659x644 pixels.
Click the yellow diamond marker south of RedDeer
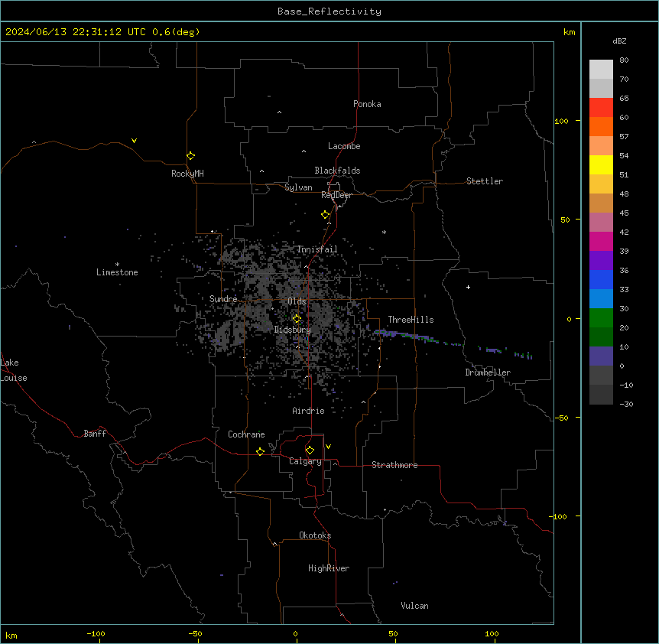(x=325, y=215)
